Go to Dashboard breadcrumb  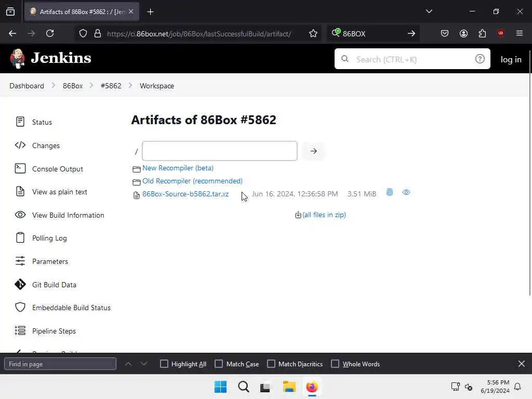[27, 86]
